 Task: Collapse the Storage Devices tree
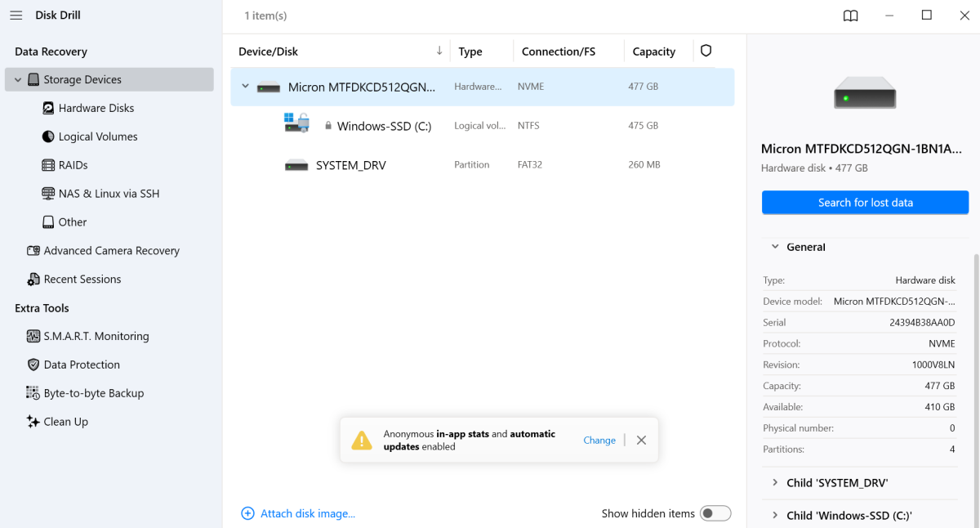[x=18, y=80]
